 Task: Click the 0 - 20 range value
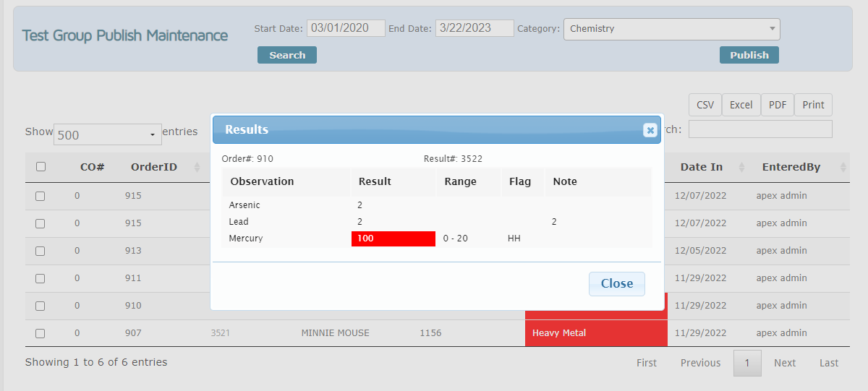[x=456, y=239]
